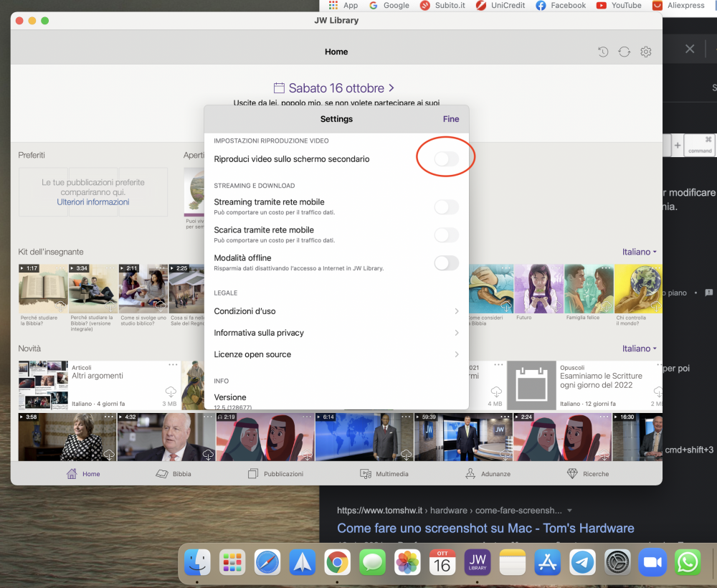Click the Ulteriori informazioni link
Screen dimensions: 717x588
tap(93, 202)
